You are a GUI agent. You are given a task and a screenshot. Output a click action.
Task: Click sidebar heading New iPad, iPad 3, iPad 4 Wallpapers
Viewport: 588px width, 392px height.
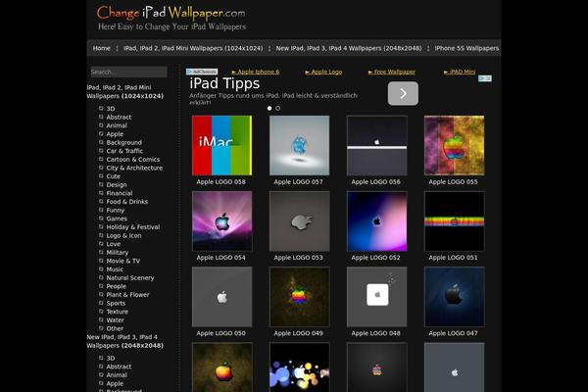(125, 341)
